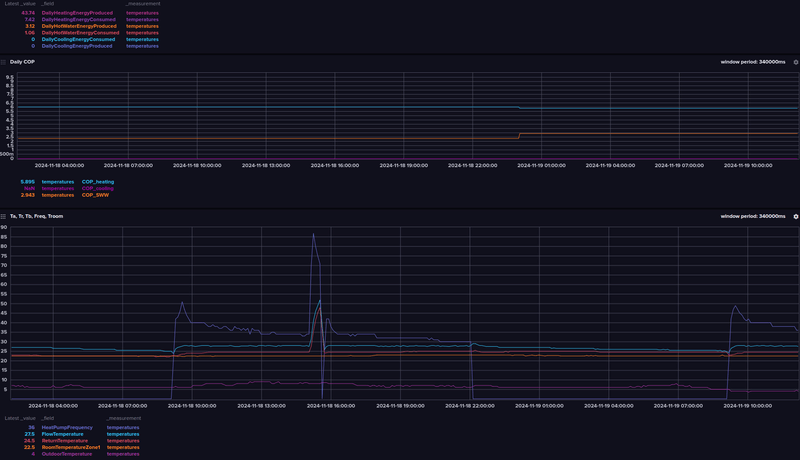
Task: Open gear settings of Ta, Tr, Tb, Freq, Troom cell
Action: tap(795, 217)
